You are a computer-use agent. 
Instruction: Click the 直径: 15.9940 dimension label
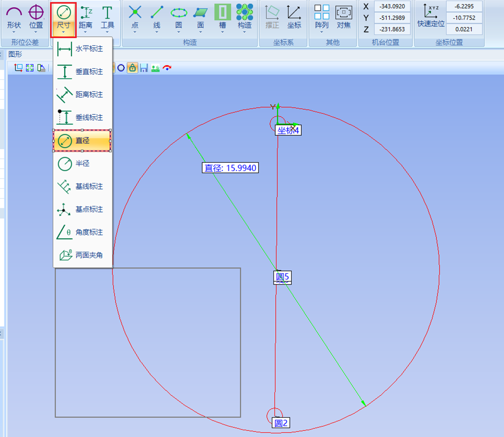[230, 168]
